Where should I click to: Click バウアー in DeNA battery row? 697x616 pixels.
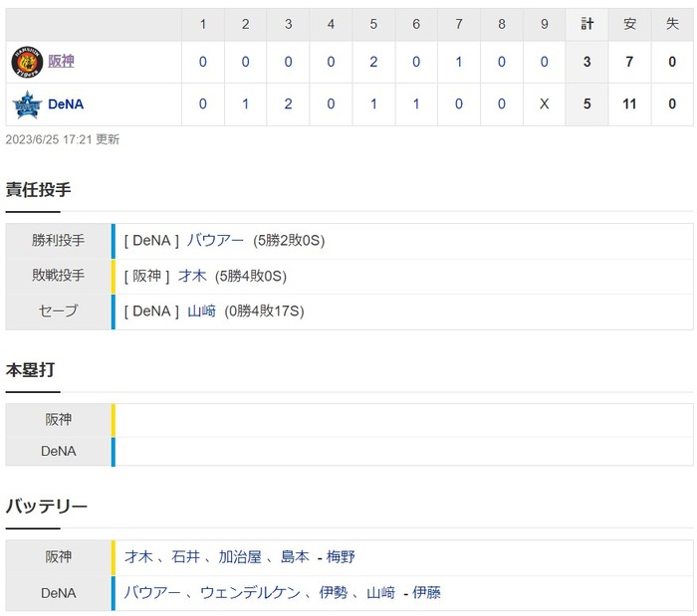point(152,592)
